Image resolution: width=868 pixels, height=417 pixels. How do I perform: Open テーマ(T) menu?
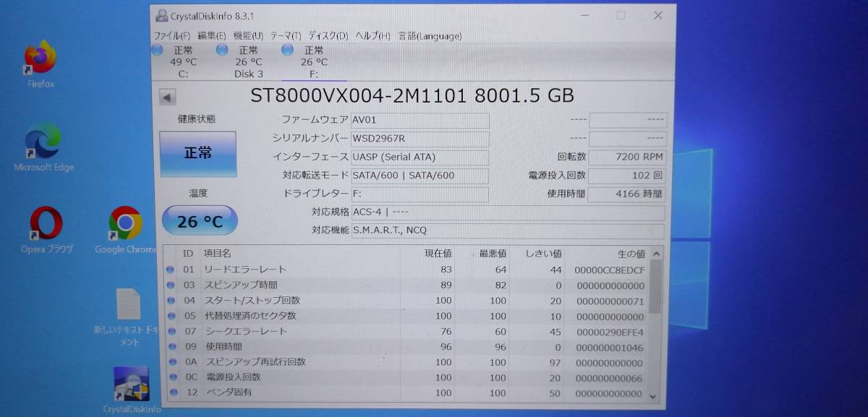[286, 35]
